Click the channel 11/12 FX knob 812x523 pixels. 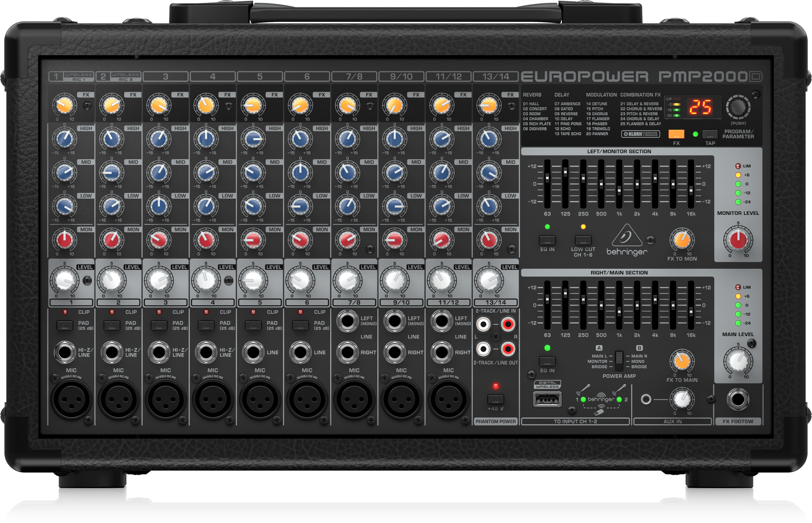pyautogui.click(x=442, y=106)
